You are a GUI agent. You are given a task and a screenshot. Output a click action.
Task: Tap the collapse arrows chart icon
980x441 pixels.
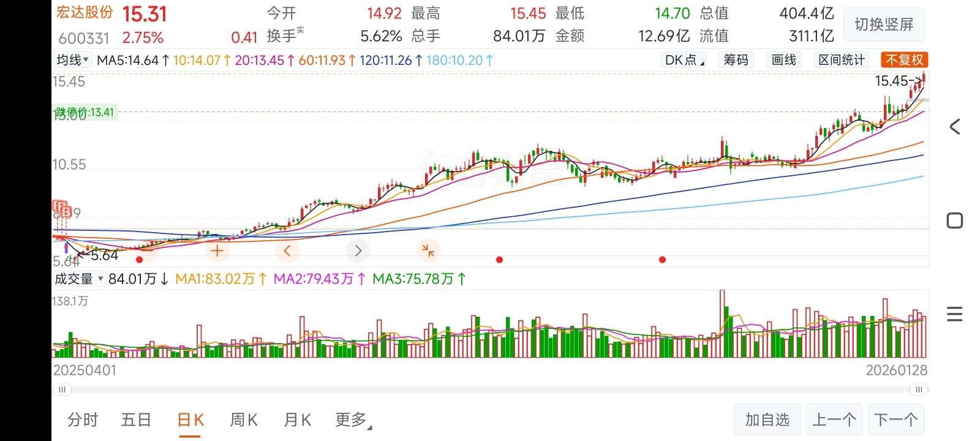click(428, 251)
